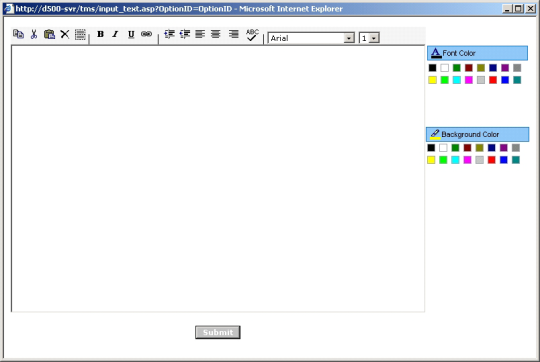Click the Paste clipboard icon

49,34
